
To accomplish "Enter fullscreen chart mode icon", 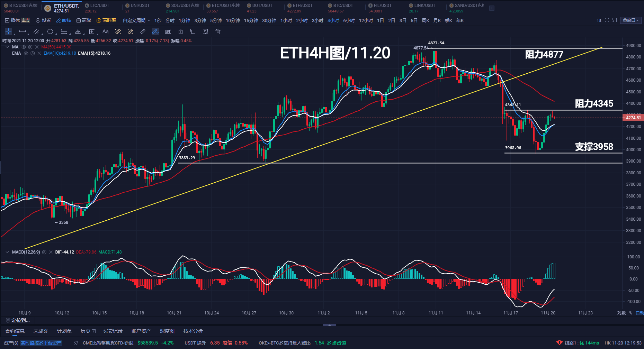I will 607,20.
